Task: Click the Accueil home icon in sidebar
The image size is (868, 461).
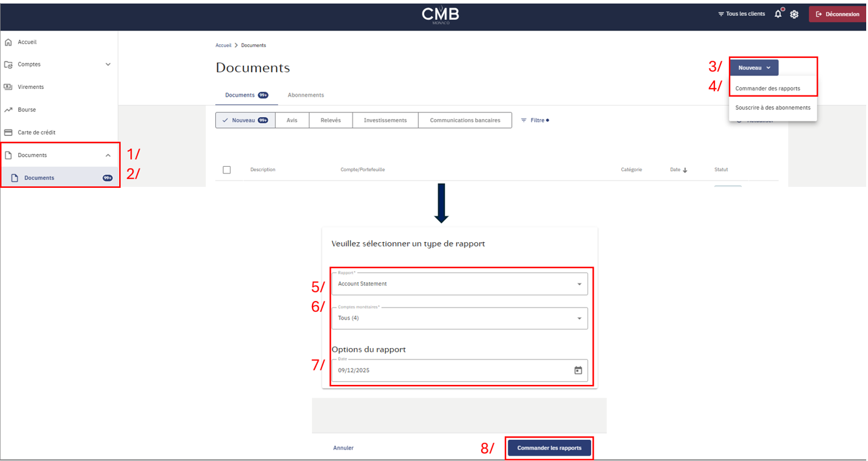Action: coord(8,42)
